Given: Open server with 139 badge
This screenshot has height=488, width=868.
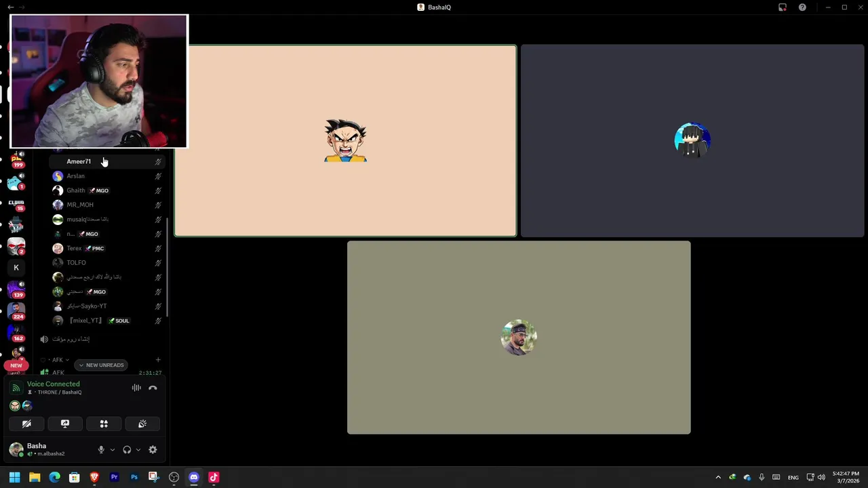Looking at the screenshot, I should click(16, 289).
